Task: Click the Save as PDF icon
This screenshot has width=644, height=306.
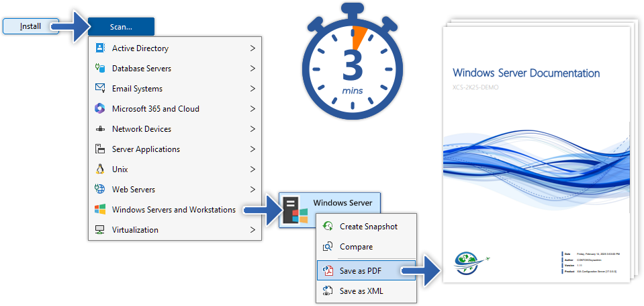Action: 328,270
